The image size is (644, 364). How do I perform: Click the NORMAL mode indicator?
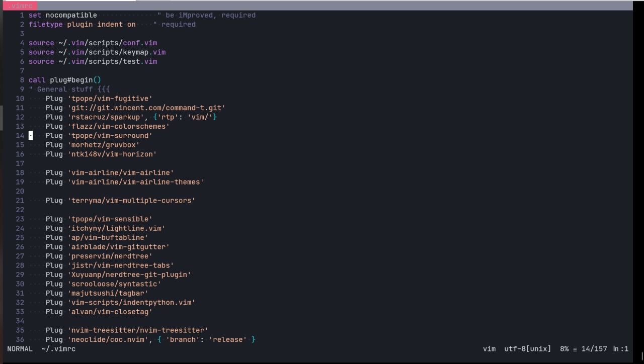click(x=20, y=349)
